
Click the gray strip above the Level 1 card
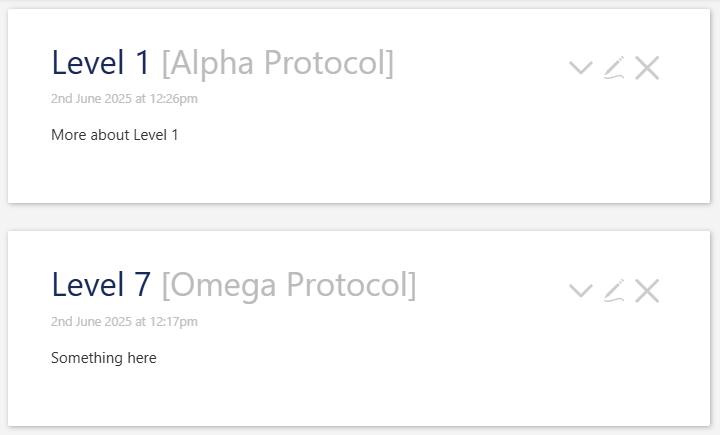coord(359,4)
